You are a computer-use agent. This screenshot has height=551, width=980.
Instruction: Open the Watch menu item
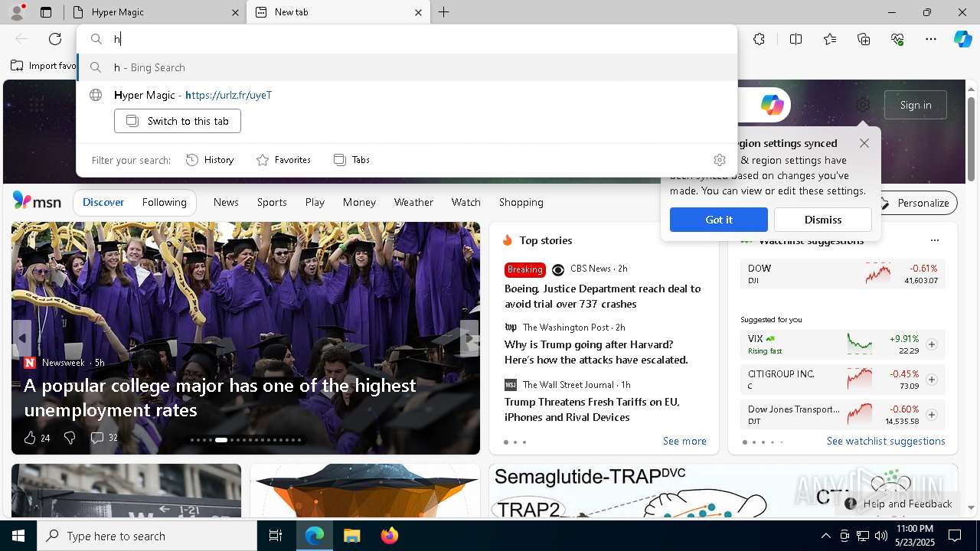(466, 202)
